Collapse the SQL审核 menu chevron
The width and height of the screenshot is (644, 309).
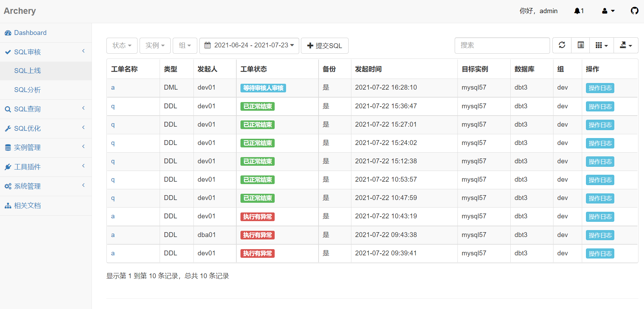point(83,51)
